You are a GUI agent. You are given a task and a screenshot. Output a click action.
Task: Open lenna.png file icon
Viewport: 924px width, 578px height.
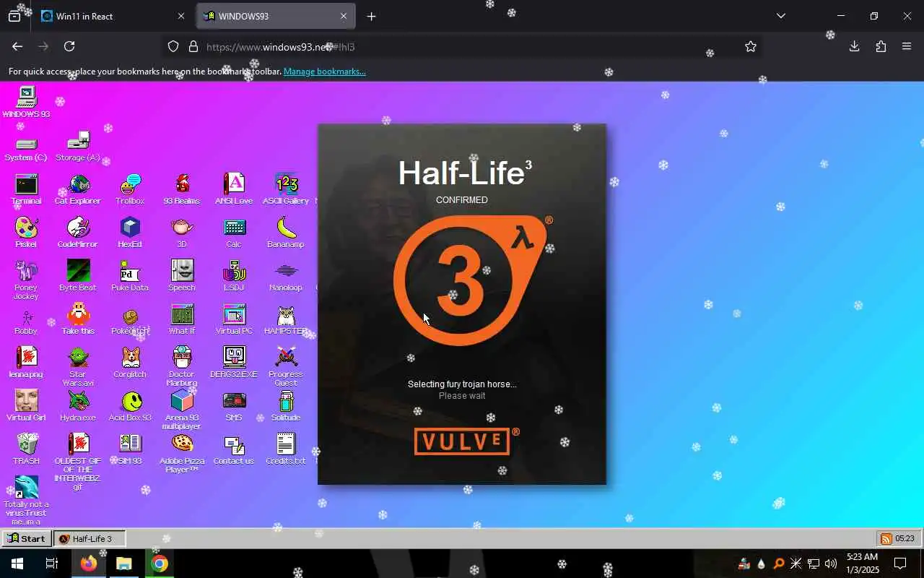point(26,363)
